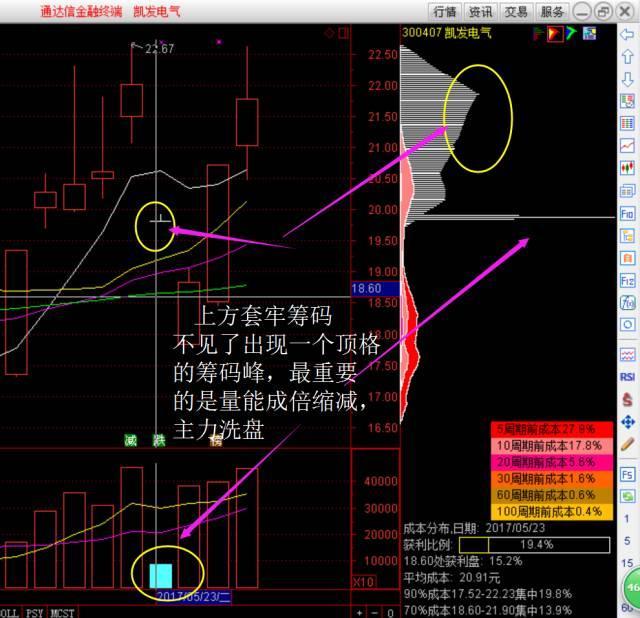The image size is (640, 618).
Task: Open the 交易 menu
Action: [516, 12]
